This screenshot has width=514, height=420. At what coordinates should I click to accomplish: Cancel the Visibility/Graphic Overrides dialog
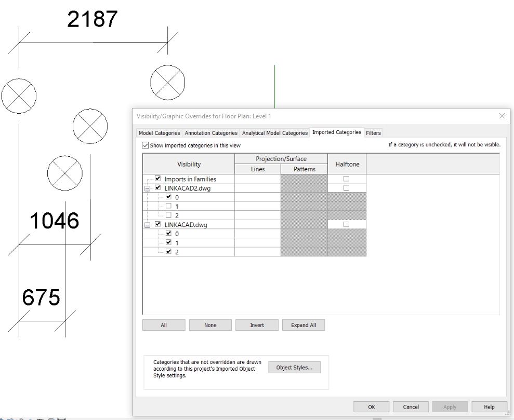pyautogui.click(x=411, y=407)
